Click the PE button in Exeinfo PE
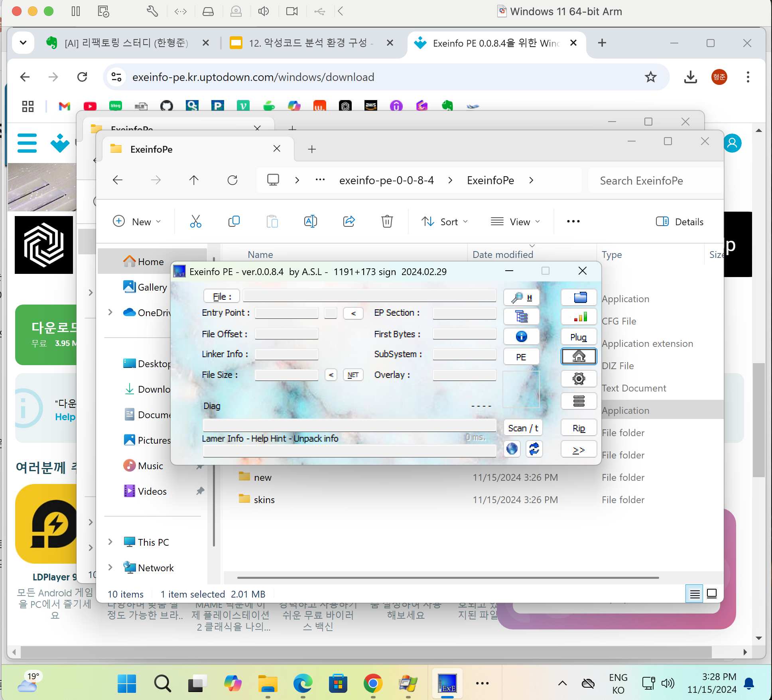The height and width of the screenshot is (700, 772). (522, 357)
